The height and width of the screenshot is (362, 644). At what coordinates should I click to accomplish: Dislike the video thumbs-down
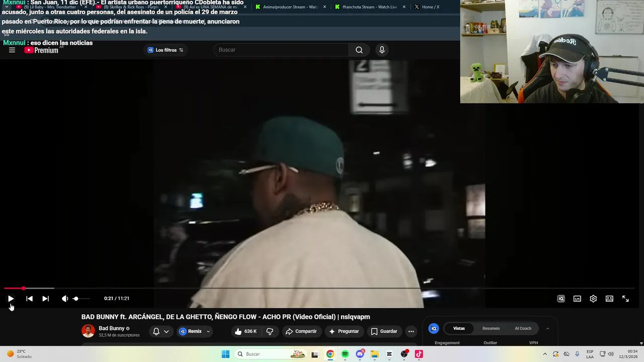(x=270, y=331)
